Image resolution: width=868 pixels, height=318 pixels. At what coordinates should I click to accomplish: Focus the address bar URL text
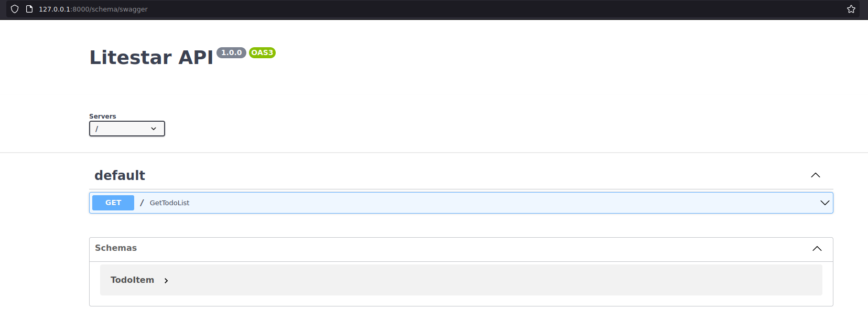click(93, 9)
